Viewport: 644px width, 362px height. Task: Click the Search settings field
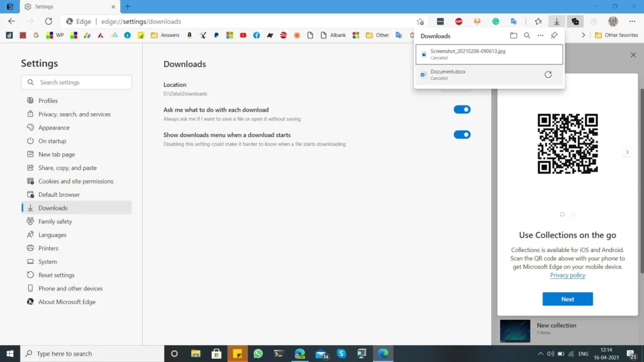point(76,82)
